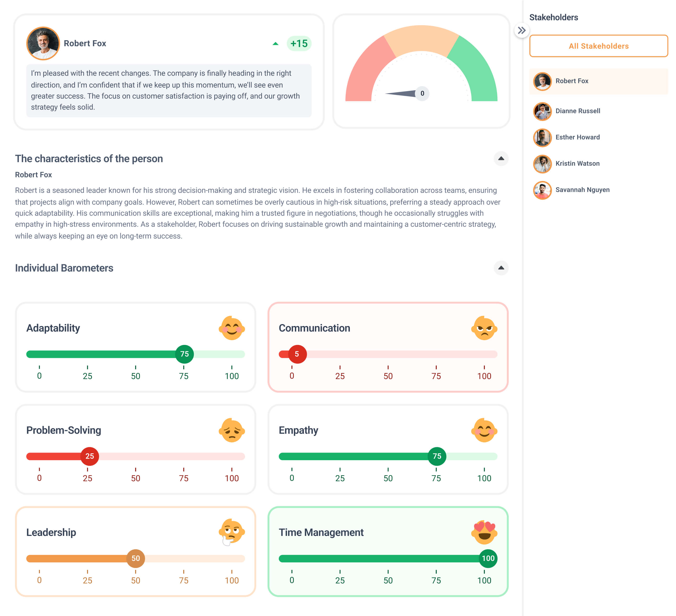
Task: Click the Leadership thinking emoji icon
Action: (232, 532)
